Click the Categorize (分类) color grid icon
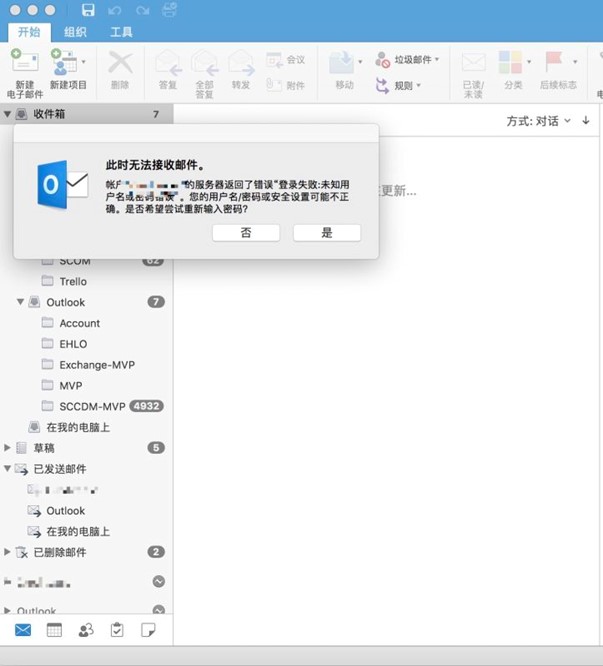 (x=510, y=62)
